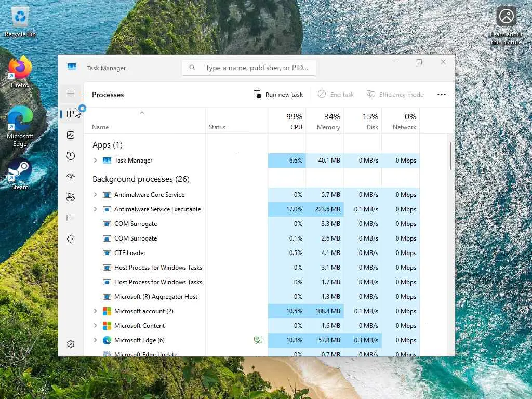The height and width of the screenshot is (399, 532).
Task: Click the Antimalware Core Service name
Action: 149,195
